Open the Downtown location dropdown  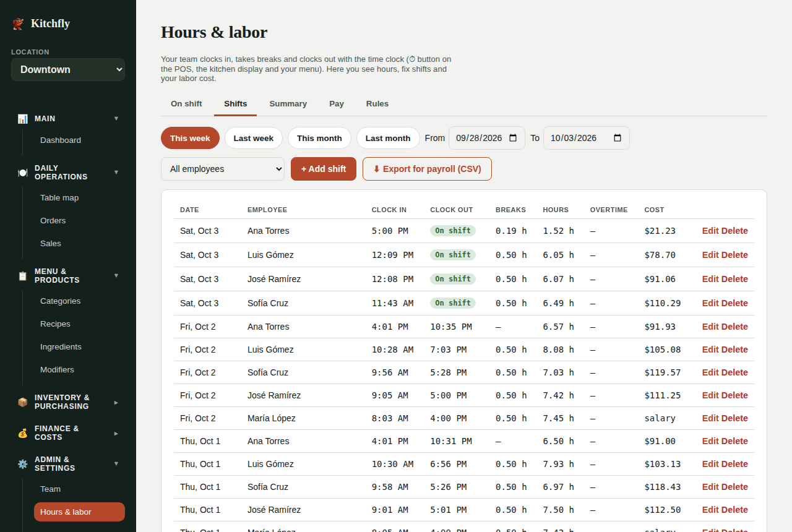68,70
